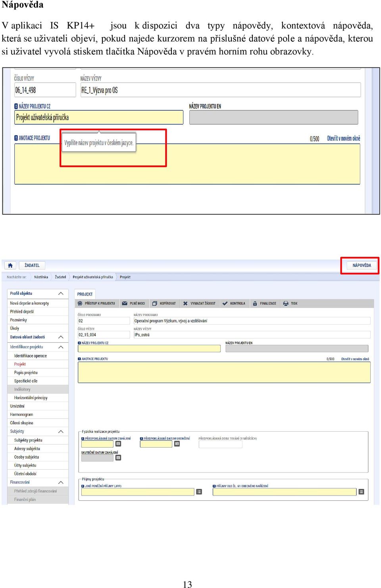Click the Vymazat žádost X icon
The image size is (381, 588).
point(185,303)
